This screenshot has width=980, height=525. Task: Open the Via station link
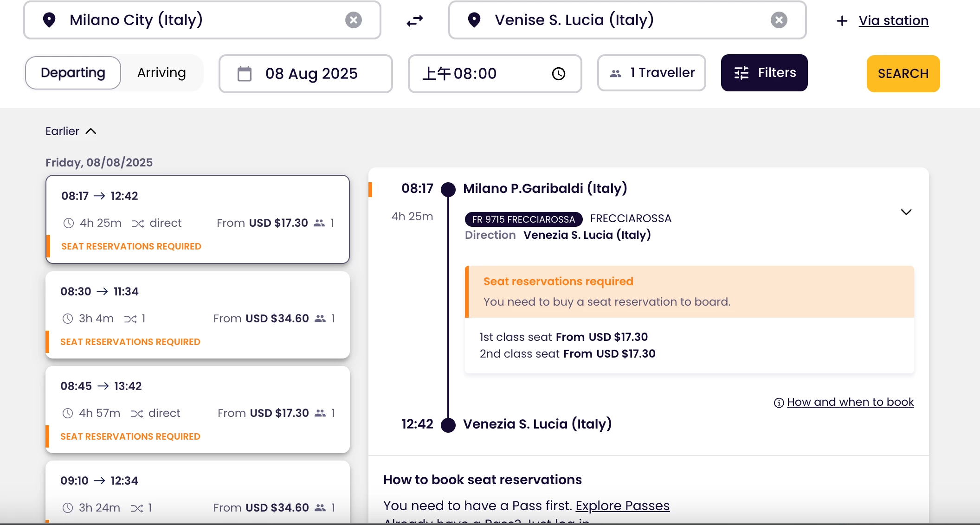point(893,21)
